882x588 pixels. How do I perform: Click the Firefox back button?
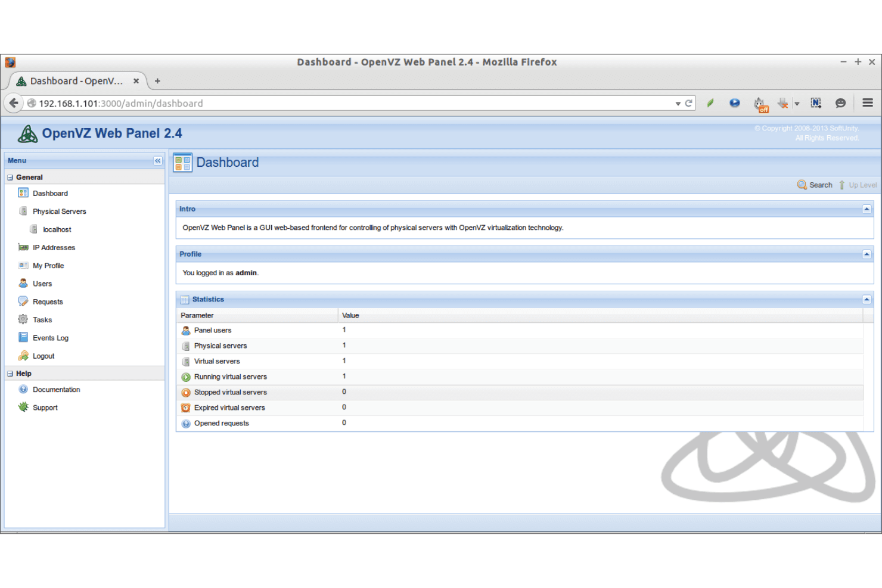[x=14, y=103]
